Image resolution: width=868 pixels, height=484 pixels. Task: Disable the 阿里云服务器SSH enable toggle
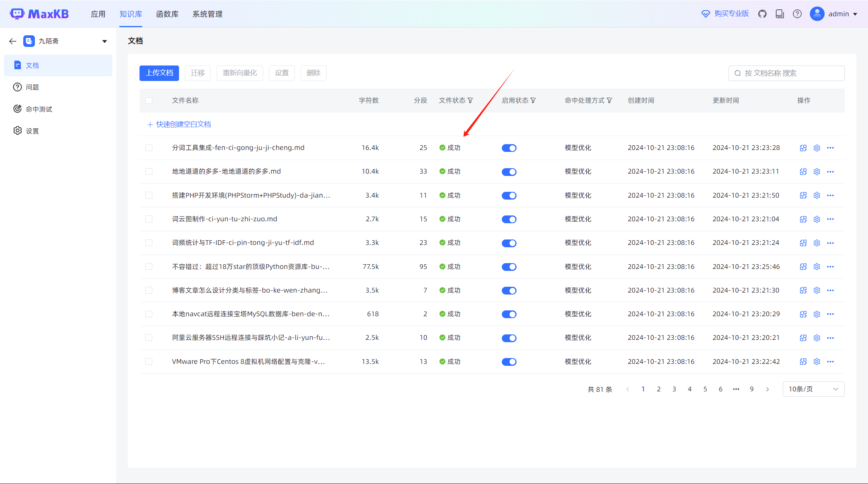tap(509, 338)
